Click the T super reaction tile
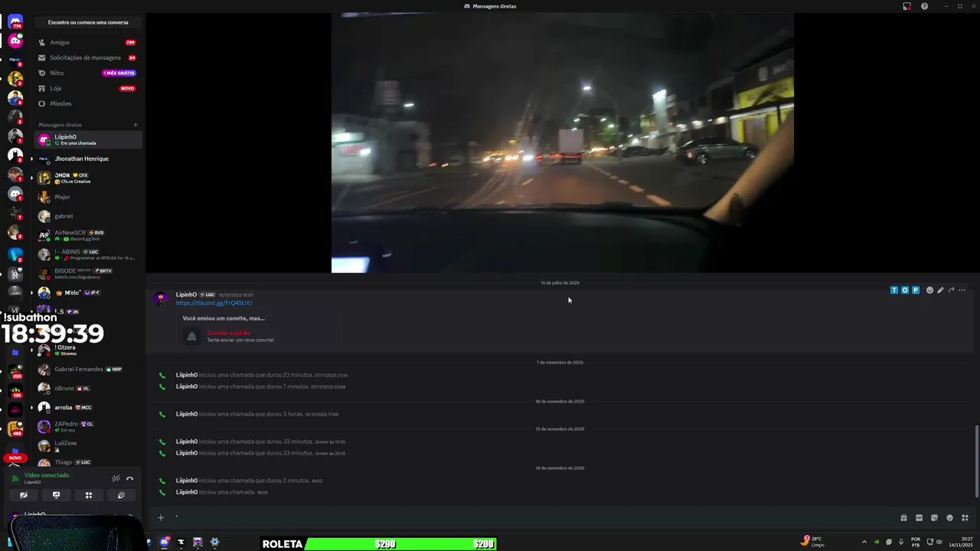 tap(894, 290)
